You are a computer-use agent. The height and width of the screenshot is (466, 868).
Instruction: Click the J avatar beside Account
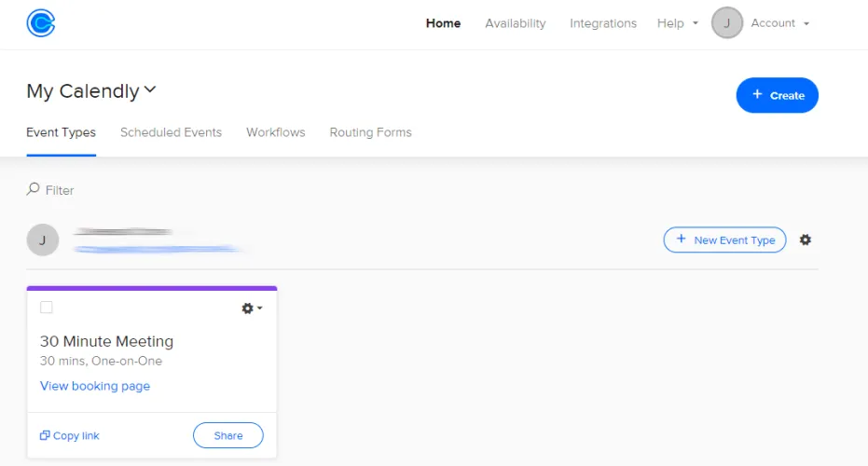click(727, 23)
